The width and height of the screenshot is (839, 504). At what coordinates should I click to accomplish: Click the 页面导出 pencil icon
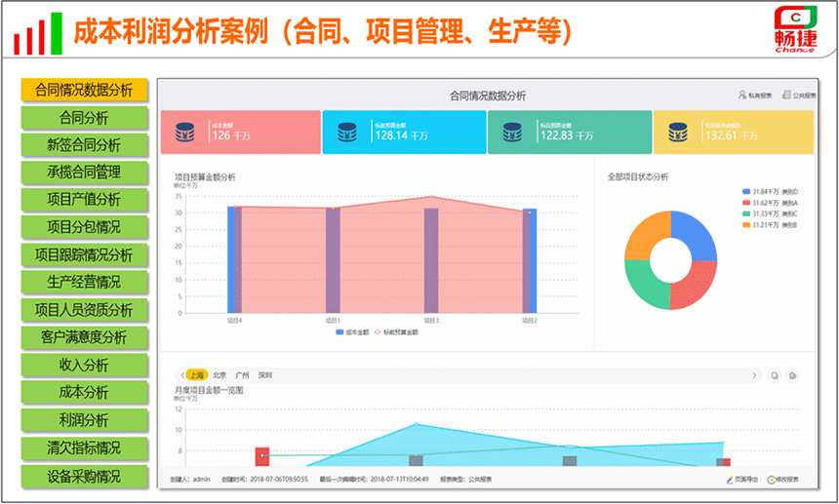pyautogui.click(x=730, y=480)
